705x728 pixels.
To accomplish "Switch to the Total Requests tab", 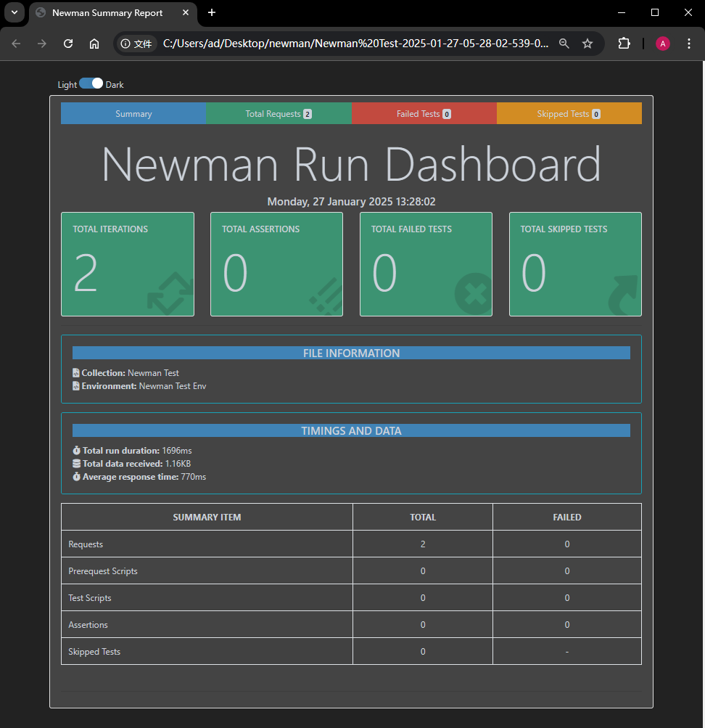I will 279,114.
